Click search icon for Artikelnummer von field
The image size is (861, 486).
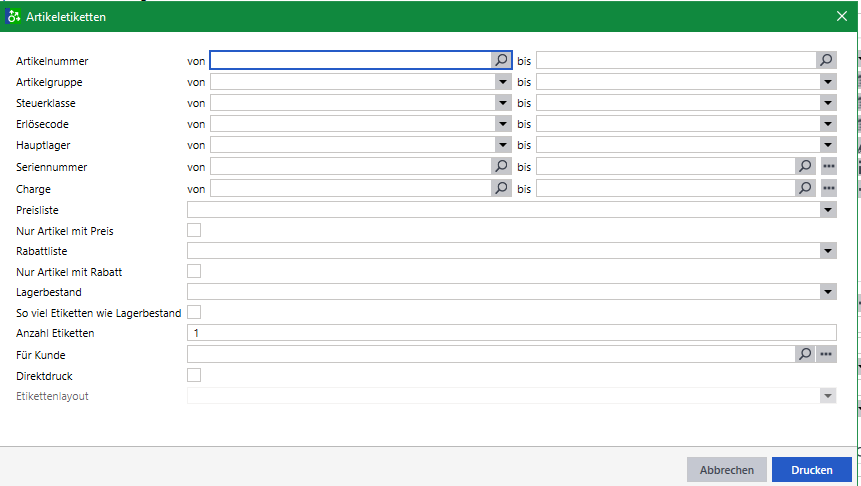pos(502,61)
